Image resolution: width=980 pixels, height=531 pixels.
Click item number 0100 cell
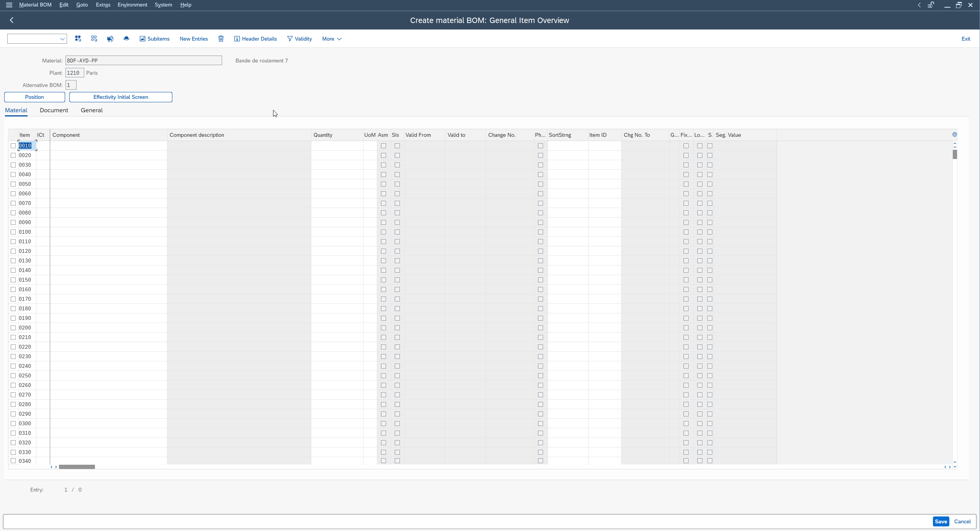(27, 232)
